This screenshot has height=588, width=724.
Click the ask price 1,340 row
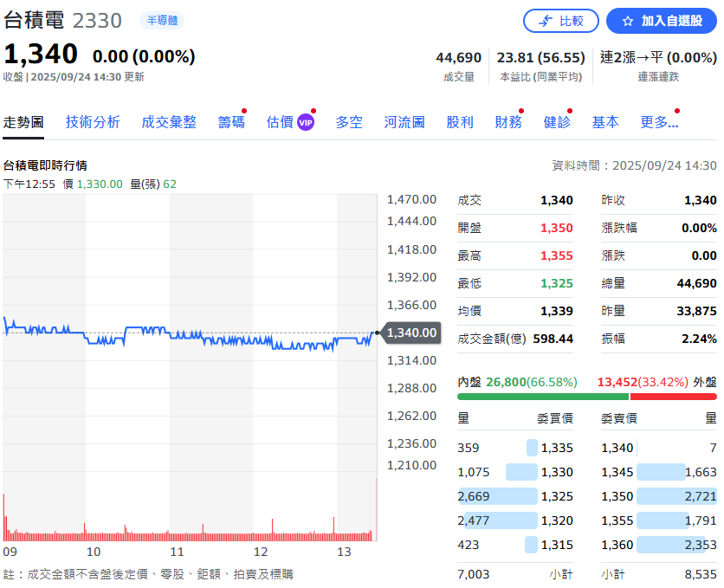pos(659,448)
